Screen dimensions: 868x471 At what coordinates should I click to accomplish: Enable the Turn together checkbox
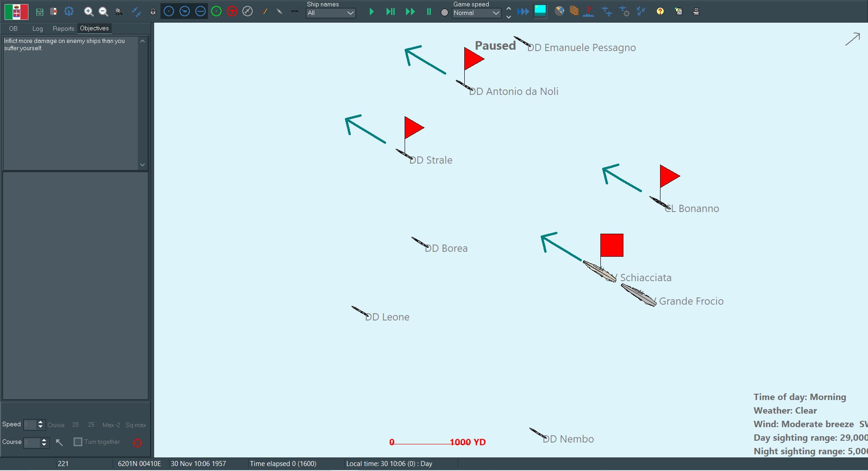78,442
